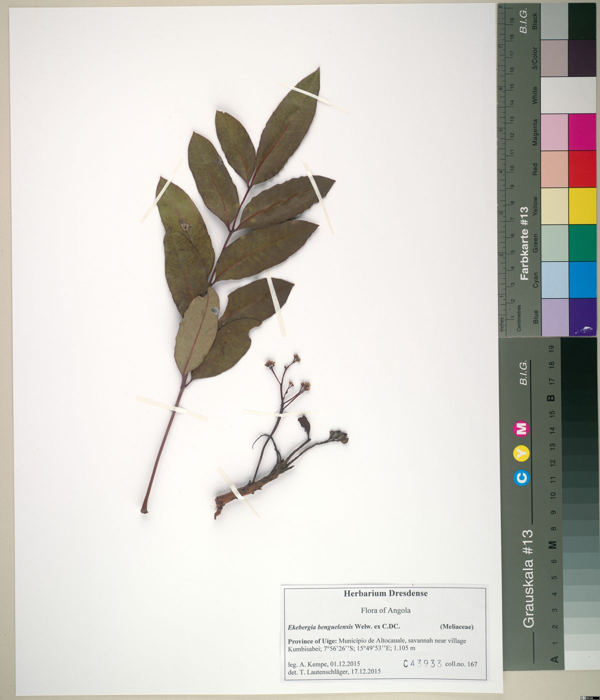Image resolution: width=600 pixels, height=700 pixels.
Task: Click the cyan C circle icon
Action: pyautogui.click(x=521, y=478)
